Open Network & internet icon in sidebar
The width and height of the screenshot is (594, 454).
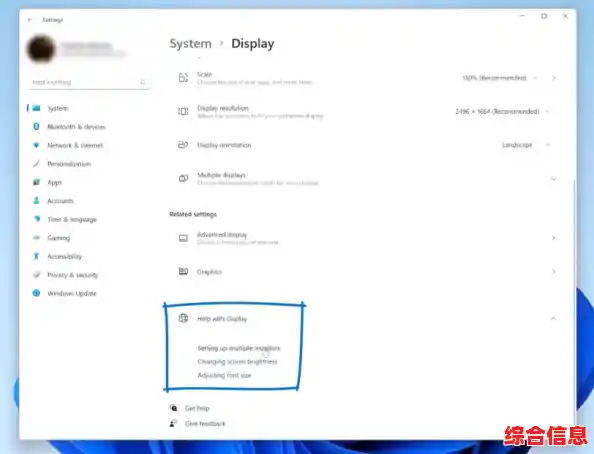(x=36, y=145)
